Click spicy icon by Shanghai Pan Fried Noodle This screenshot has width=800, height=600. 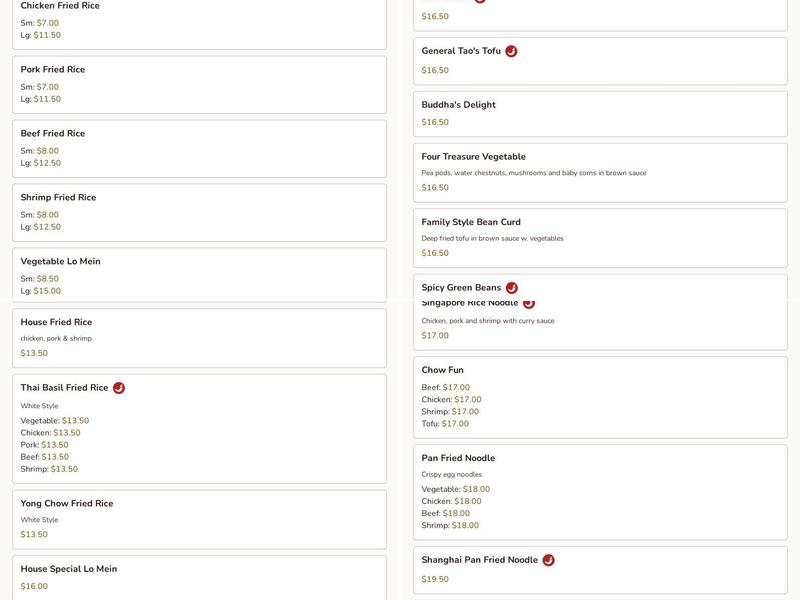pyautogui.click(x=548, y=561)
